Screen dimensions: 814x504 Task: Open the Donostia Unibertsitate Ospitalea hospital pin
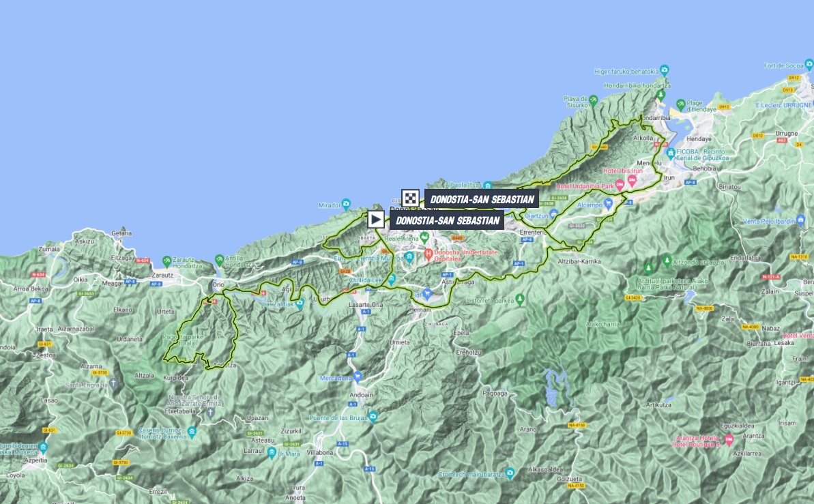click(x=429, y=254)
